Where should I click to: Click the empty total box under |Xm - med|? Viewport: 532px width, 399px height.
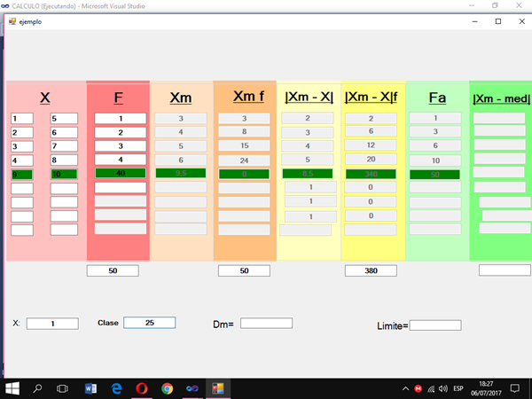point(505,270)
